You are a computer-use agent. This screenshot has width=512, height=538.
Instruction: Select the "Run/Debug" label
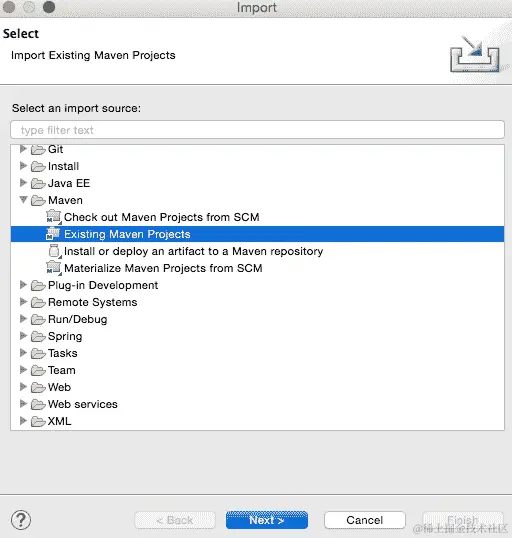click(x=78, y=319)
